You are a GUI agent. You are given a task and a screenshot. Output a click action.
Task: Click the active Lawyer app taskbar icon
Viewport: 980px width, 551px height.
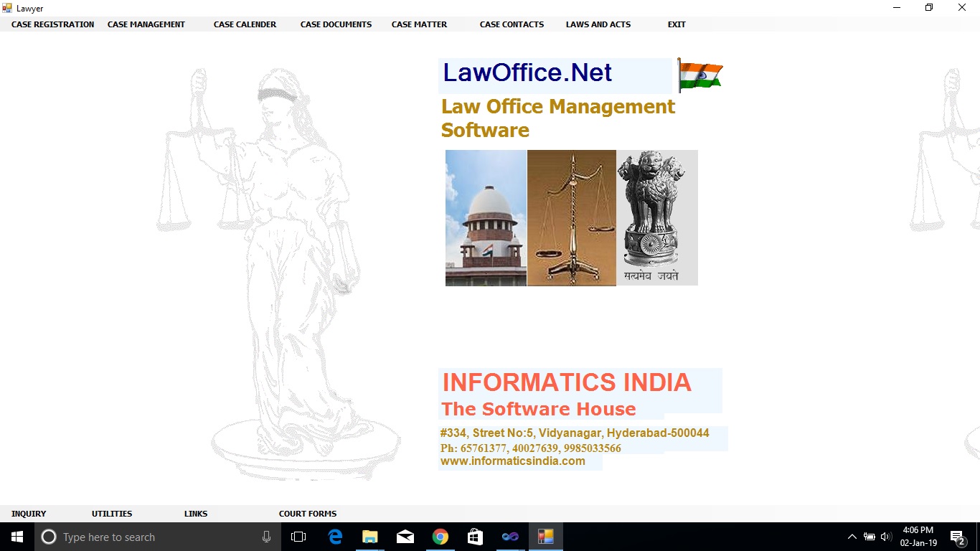546,537
